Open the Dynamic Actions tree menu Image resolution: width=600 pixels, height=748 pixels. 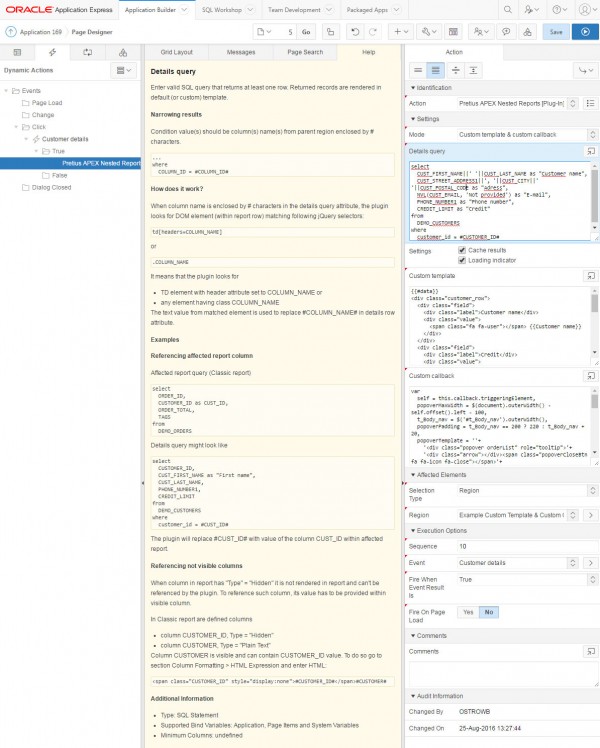tap(124, 71)
